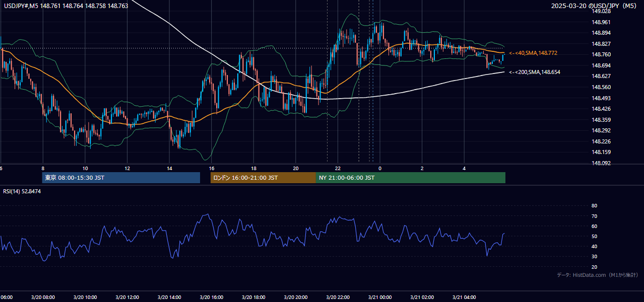Click the 3/20 12:00 time axis label
The width and height of the screenshot is (644, 302).
[x=127, y=297]
